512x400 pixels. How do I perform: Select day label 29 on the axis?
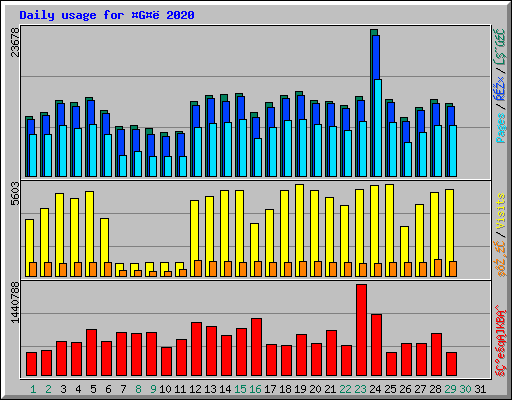pyautogui.click(x=450, y=389)
